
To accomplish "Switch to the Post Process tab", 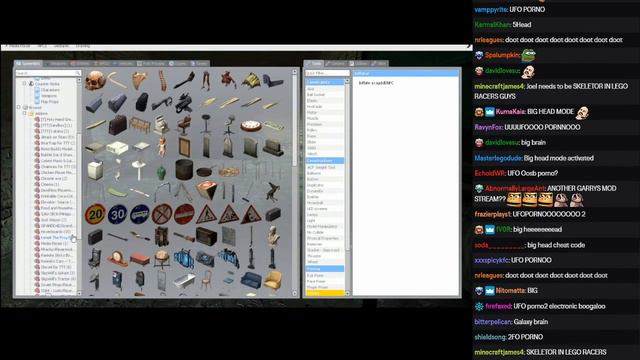I will 151,64.
